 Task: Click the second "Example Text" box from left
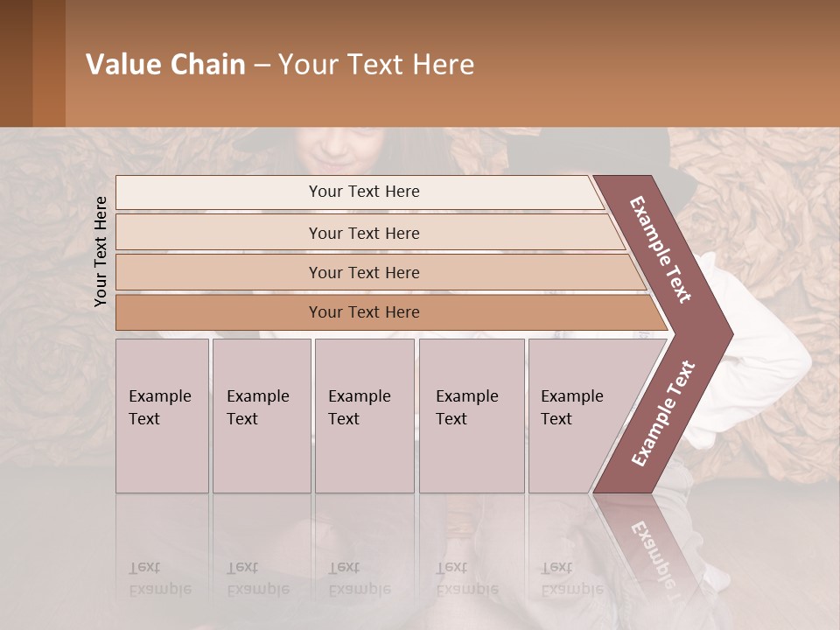[x=262, y=416]
